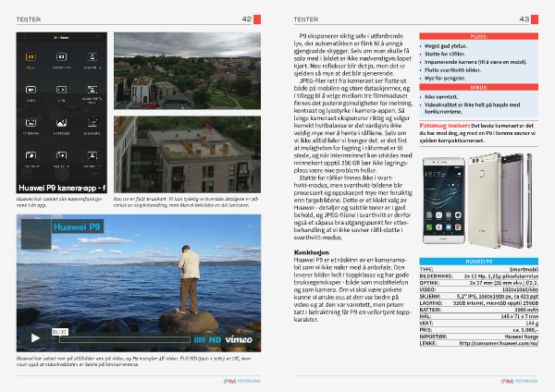The image size is (555, 392).
Task: Click the cropped apartment building rooftop photo
Action: tap(187, 154)
